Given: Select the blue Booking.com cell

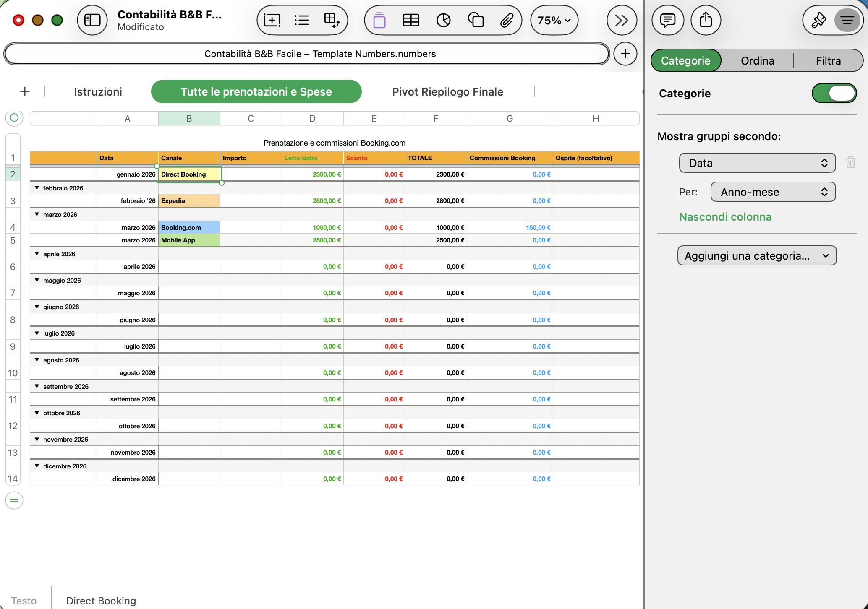Looking at the screenshot, I should tap(189, 227).
